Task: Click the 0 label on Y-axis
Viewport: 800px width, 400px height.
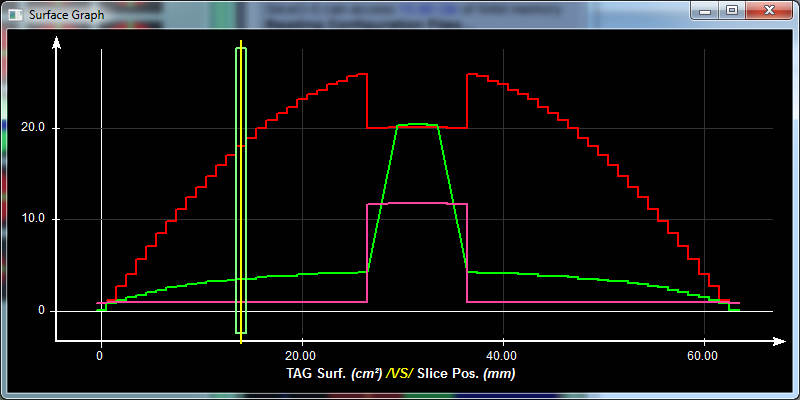Action: pos(41,310)
